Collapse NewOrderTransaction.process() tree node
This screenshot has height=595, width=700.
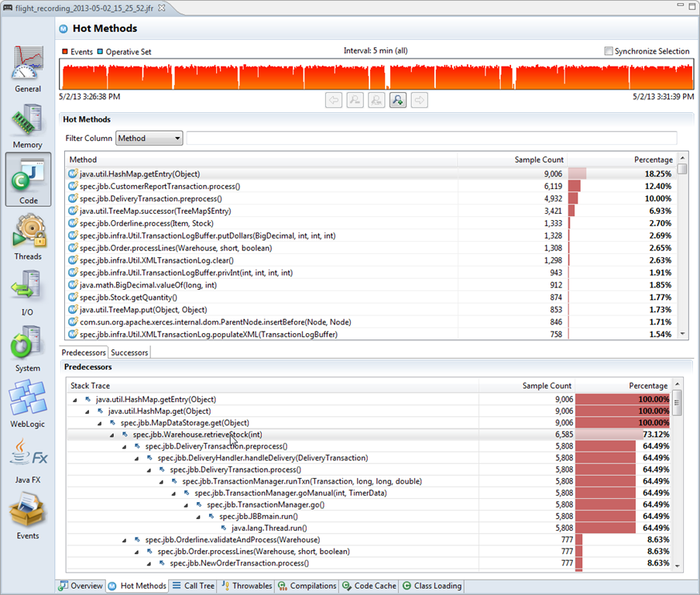coord(149,563)
